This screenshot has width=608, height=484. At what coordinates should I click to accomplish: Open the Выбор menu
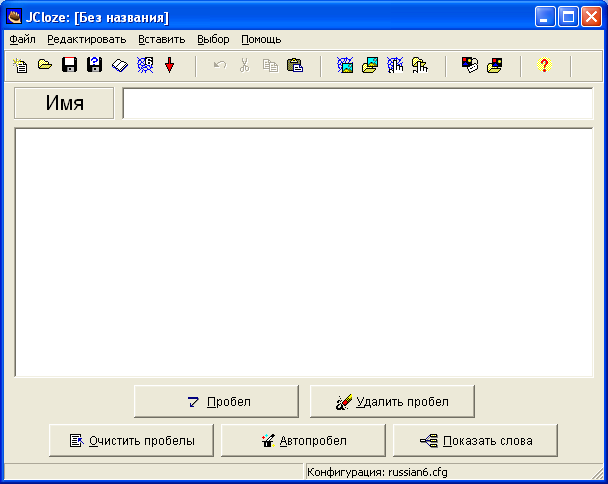pyautogui.click(x=213, y=40)
